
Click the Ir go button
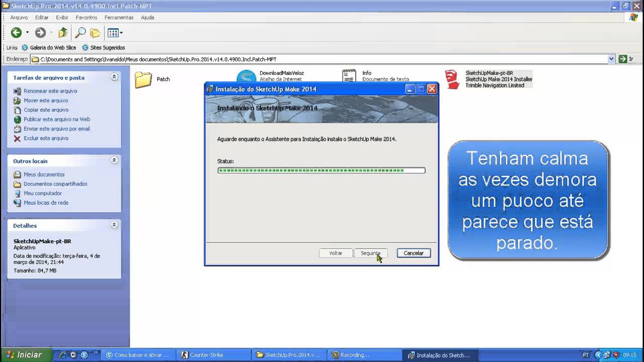(626, 59)
